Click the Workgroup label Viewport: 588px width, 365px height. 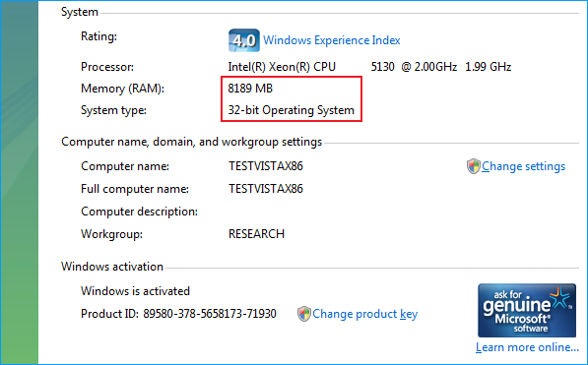111,234
